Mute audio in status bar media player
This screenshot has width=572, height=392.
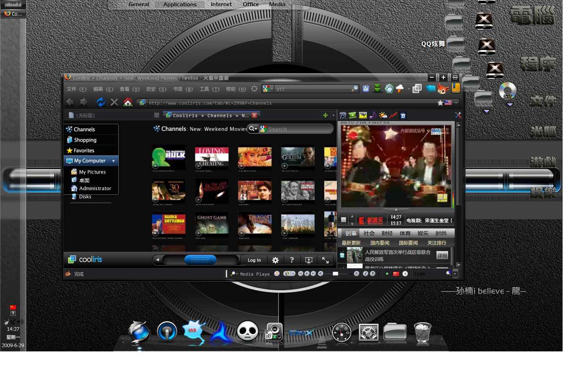(x=321, y=274)
